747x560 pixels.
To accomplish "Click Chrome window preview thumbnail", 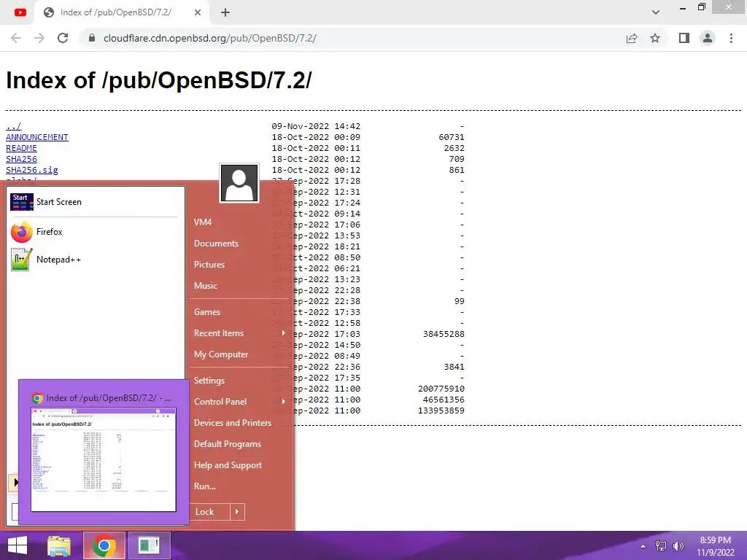I will click(104, 459).
